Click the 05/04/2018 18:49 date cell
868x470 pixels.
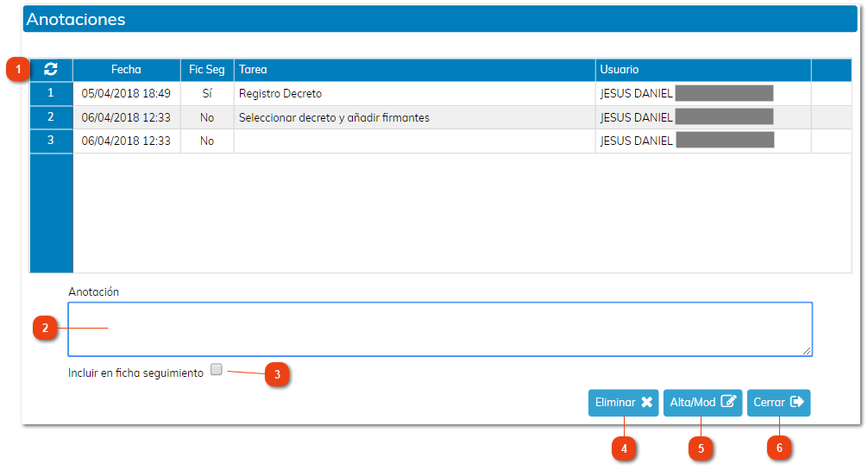click(x=126, y=93)
